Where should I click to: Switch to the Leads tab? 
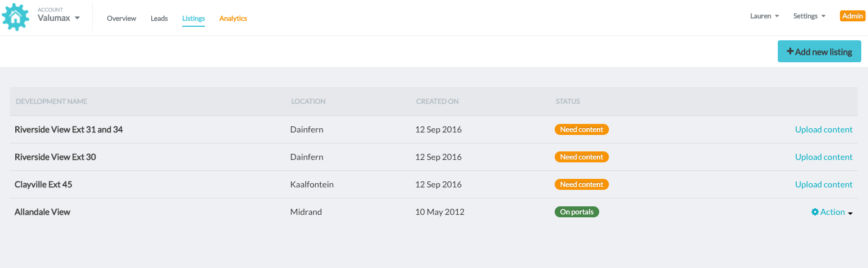pyautogui.click(x=159, y=18)
